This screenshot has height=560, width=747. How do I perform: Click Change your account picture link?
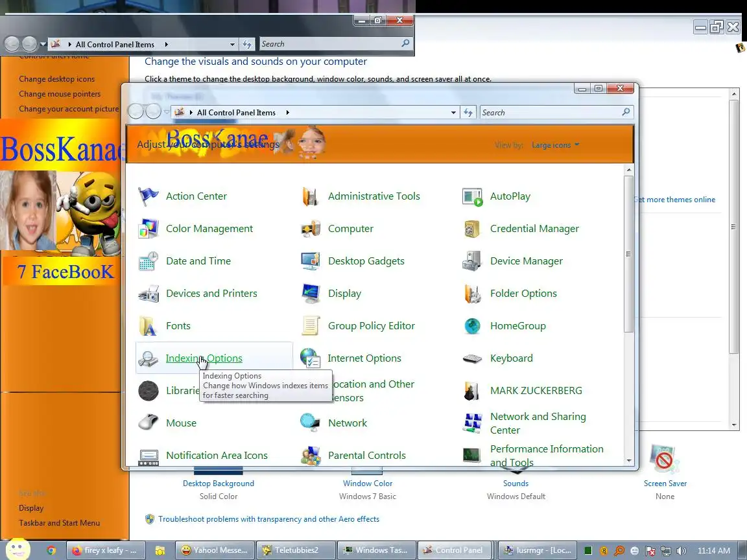[x=69, y=109]
